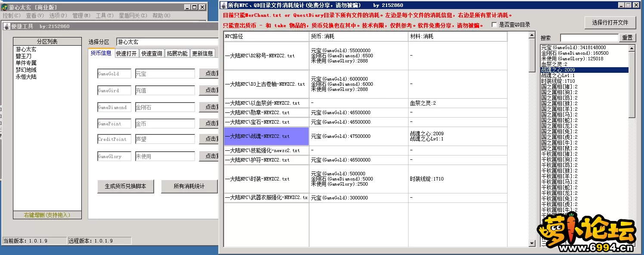Open the 管理(M) menu

coord(81,16)
